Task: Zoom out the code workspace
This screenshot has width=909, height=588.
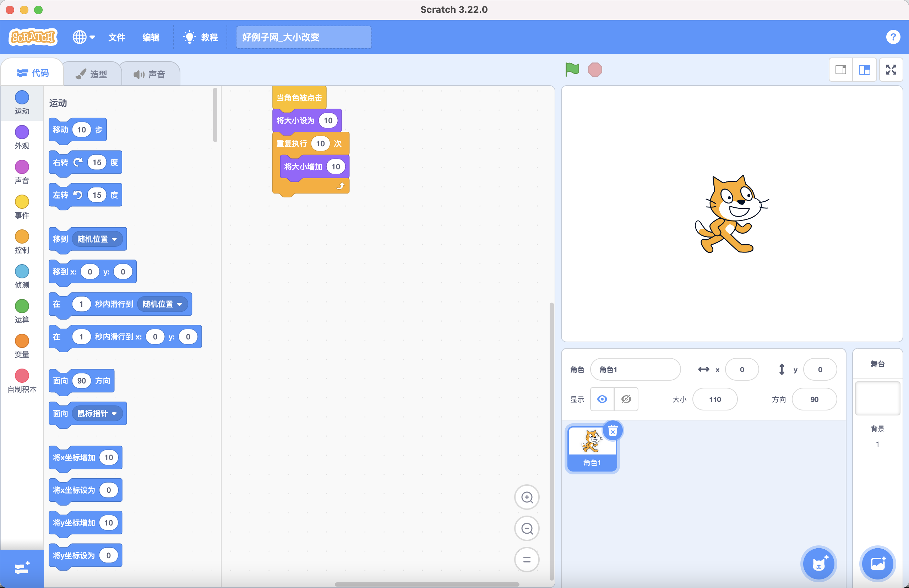Action: pos(527,528)
